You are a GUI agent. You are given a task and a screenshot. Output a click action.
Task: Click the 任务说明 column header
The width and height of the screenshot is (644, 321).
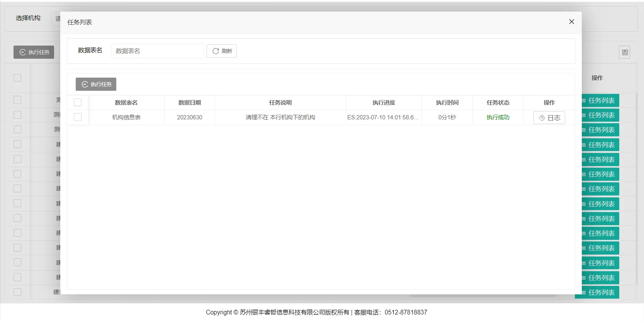280,103
